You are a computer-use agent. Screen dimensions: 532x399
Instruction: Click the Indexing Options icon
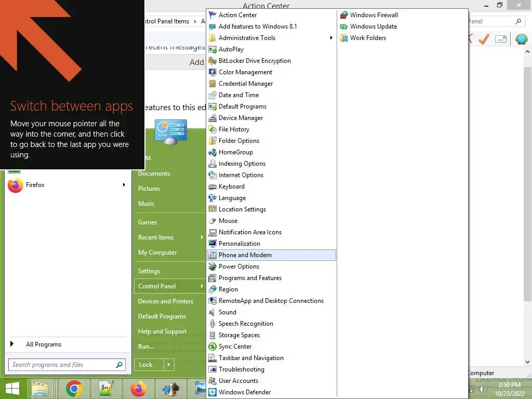tap(212, 164)
